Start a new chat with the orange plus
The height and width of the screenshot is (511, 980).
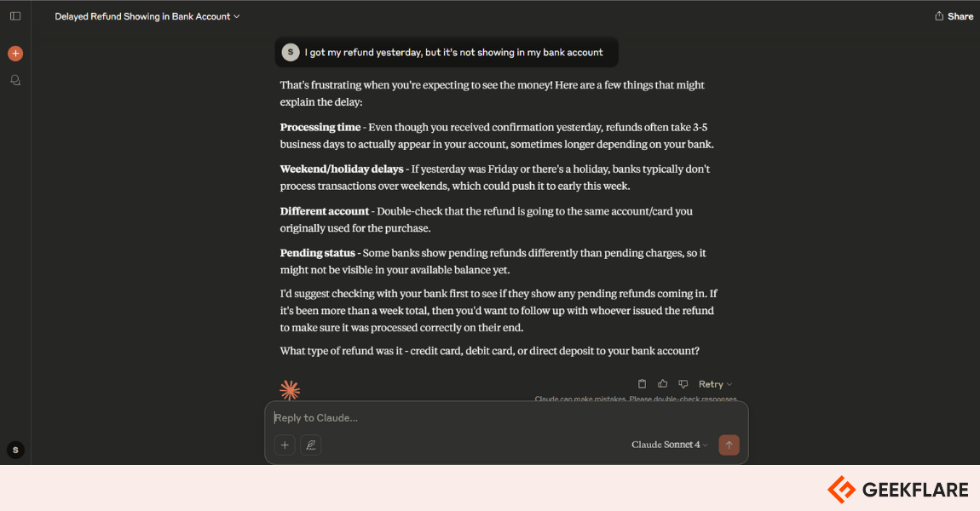(x=15, y=54)
